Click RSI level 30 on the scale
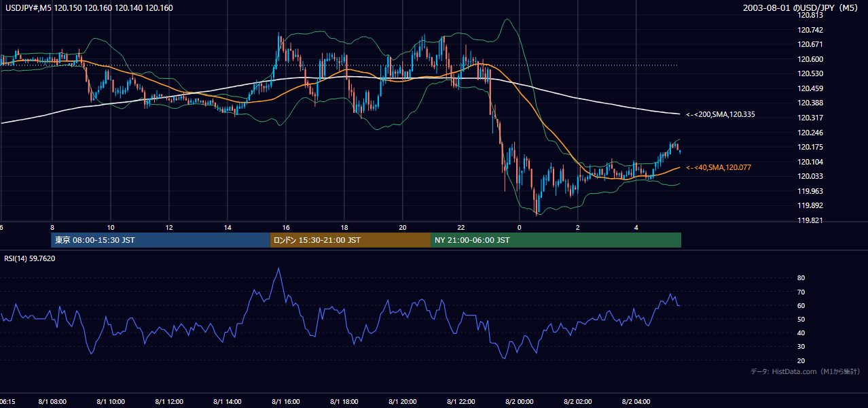This screenshot has height=408, width=868. (801, 347)
